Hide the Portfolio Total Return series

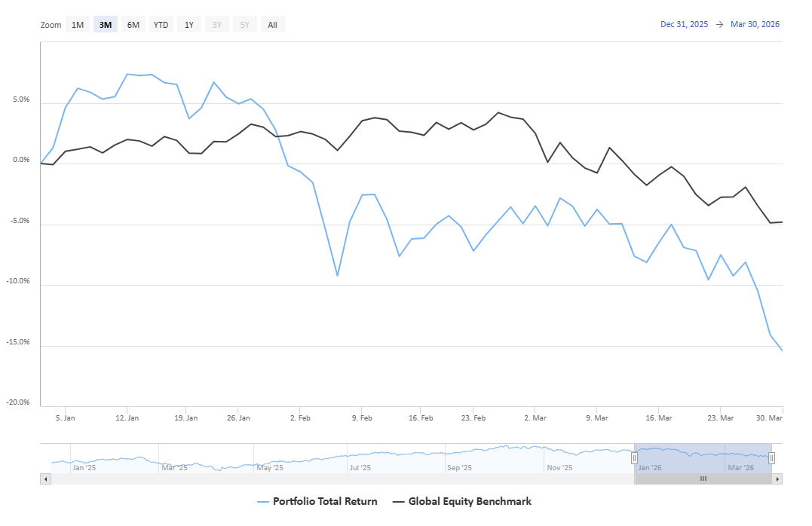[324, 501]
